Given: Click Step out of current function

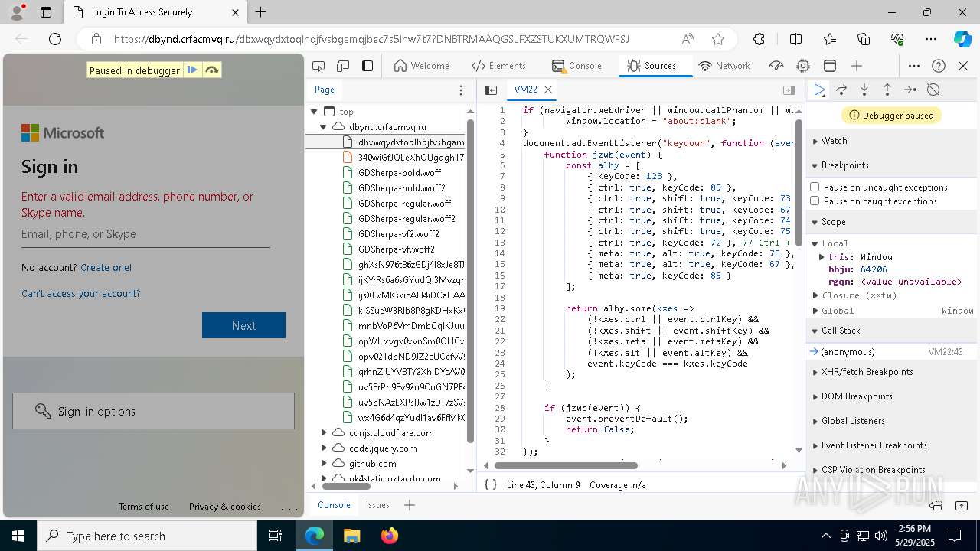Looking at the screenshot, I should click(887, 90).
